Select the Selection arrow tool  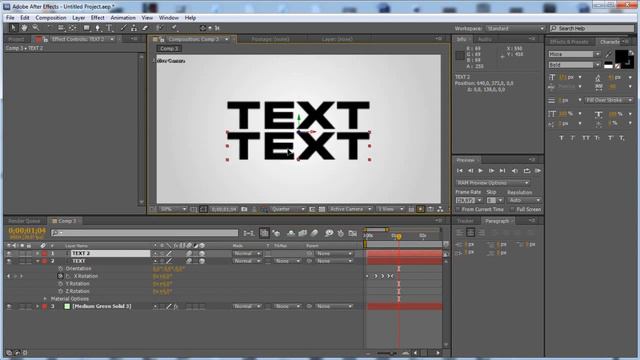13,28
